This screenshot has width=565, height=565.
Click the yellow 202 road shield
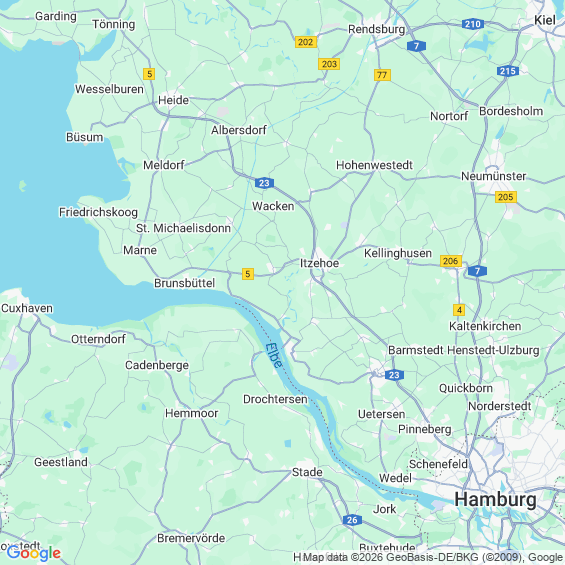click(x=306, y=42)
